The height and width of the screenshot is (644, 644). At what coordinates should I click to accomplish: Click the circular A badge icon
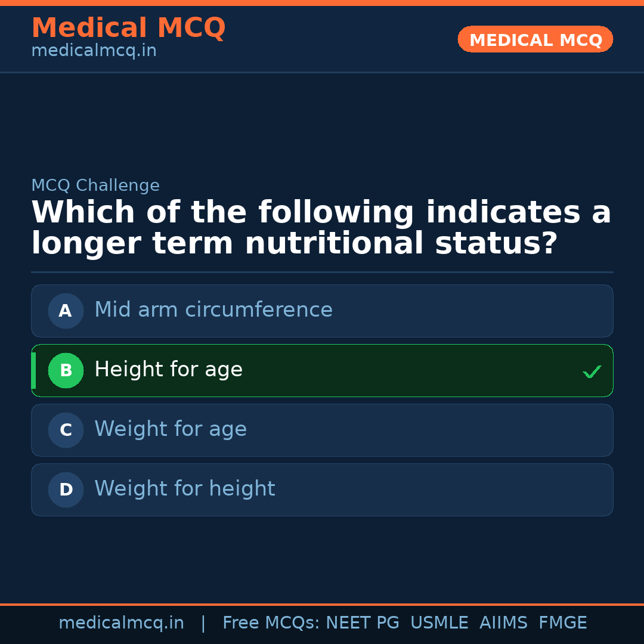pos(66,311)
